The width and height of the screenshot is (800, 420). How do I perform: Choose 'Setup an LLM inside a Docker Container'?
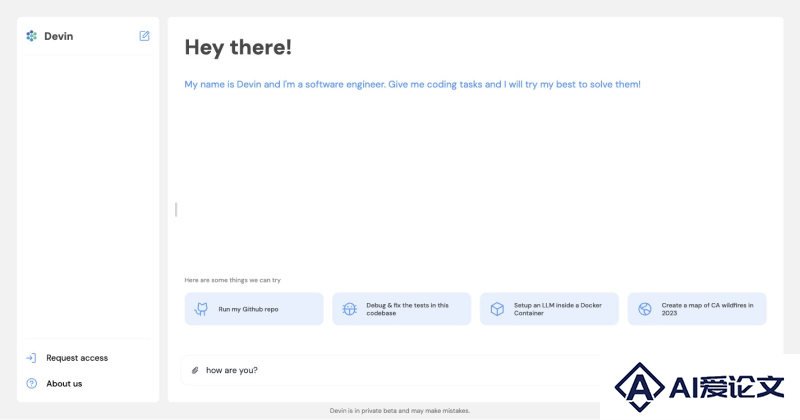(x=549, y=309)
